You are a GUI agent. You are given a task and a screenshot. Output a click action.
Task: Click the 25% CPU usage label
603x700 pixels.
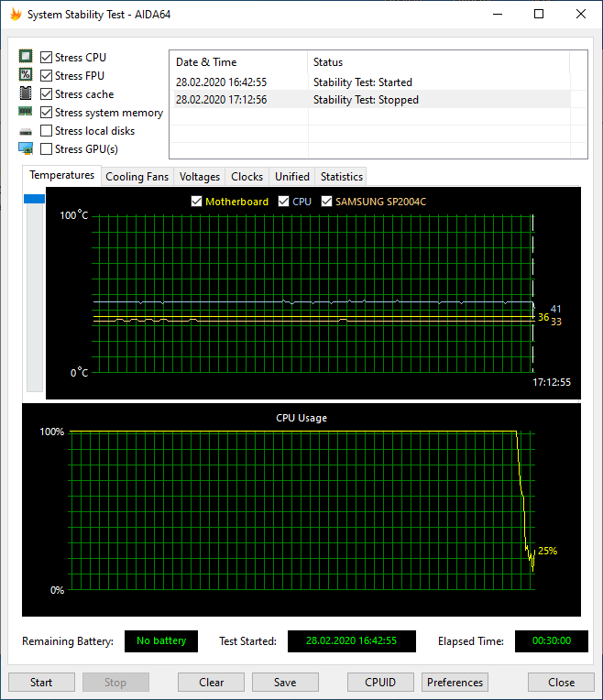(x=548, y=551)
